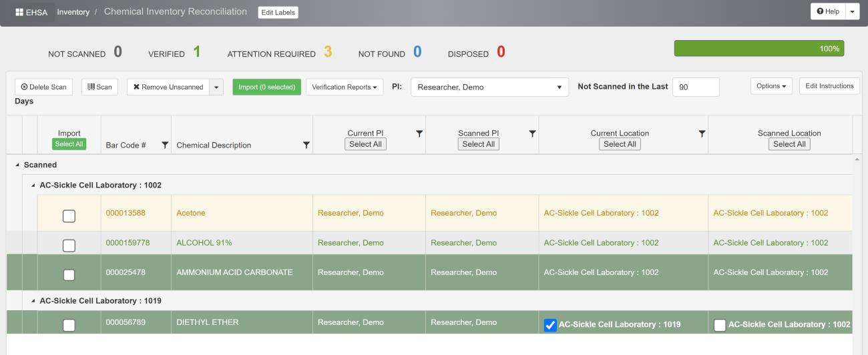Click the Not Scanned days input field
Screen dimensions: 868x355
(695, 87)
